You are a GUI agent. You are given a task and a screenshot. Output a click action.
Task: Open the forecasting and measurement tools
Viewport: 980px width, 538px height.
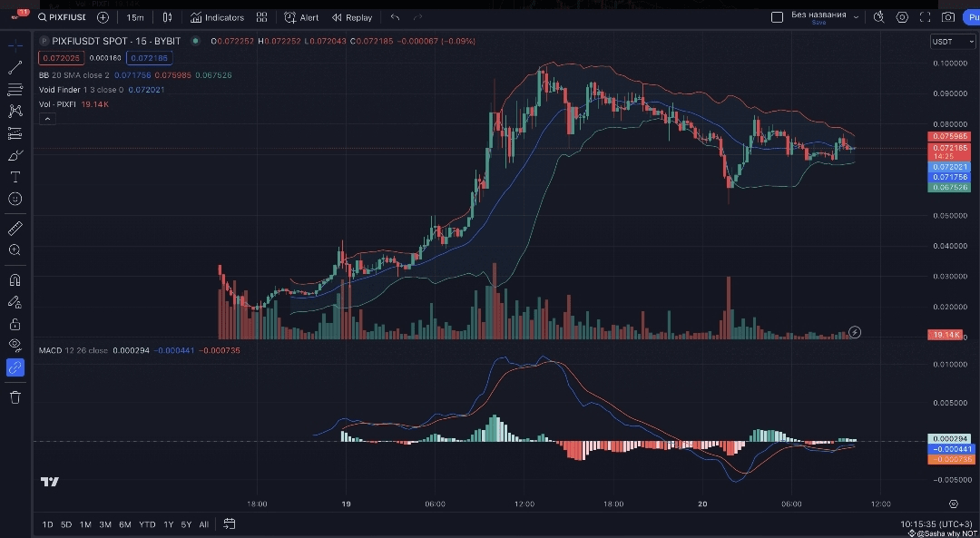pos(15,133)
